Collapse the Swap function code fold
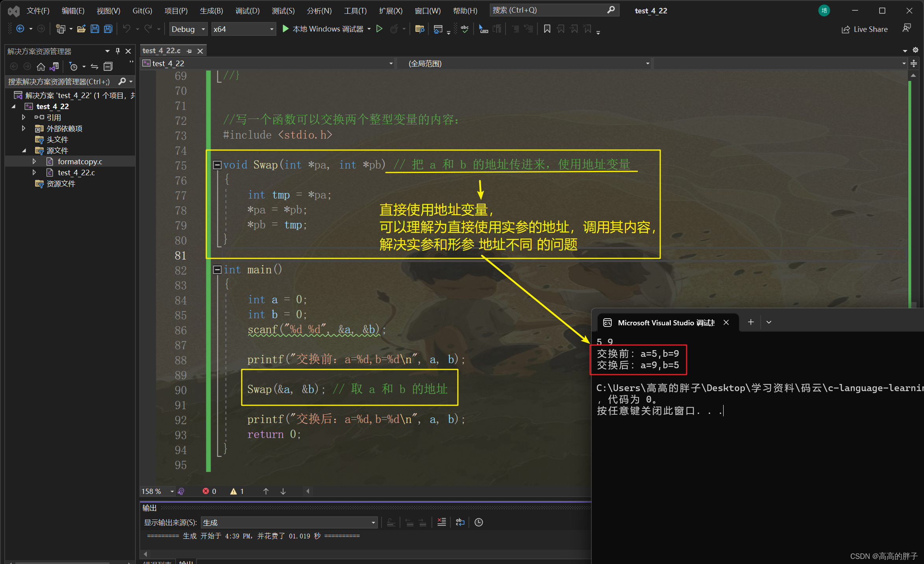Image resolution: width=924 pixels, height=564 pixels. (217, 165)
